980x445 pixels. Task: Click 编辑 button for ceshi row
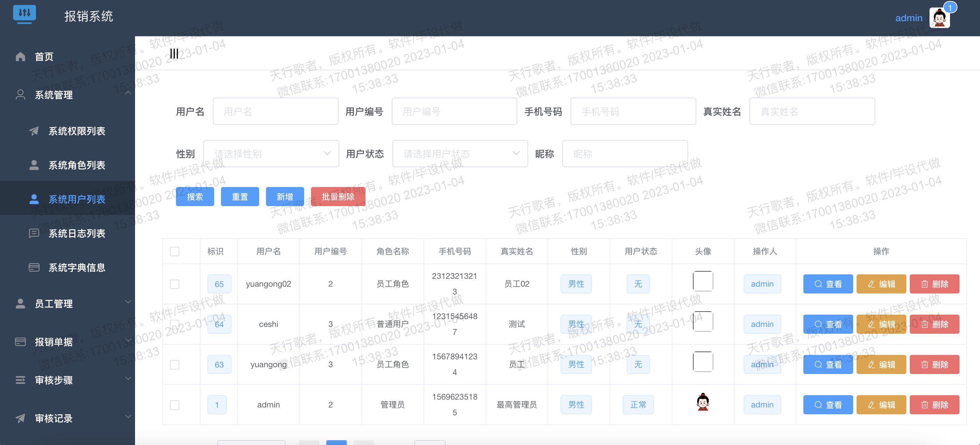click(881, 324)
